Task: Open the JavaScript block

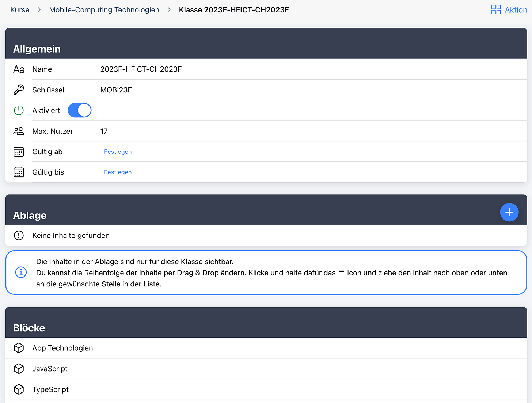Action: [266, 369]
